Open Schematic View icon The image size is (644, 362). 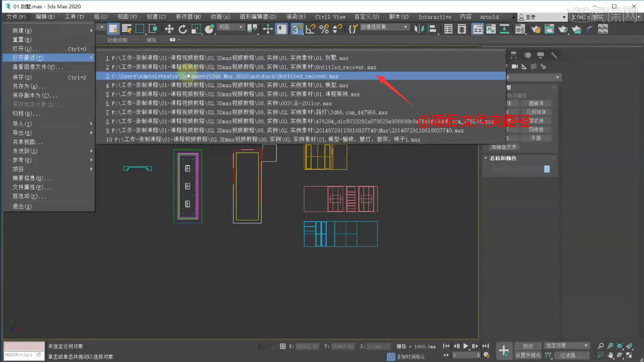[504, 29]
